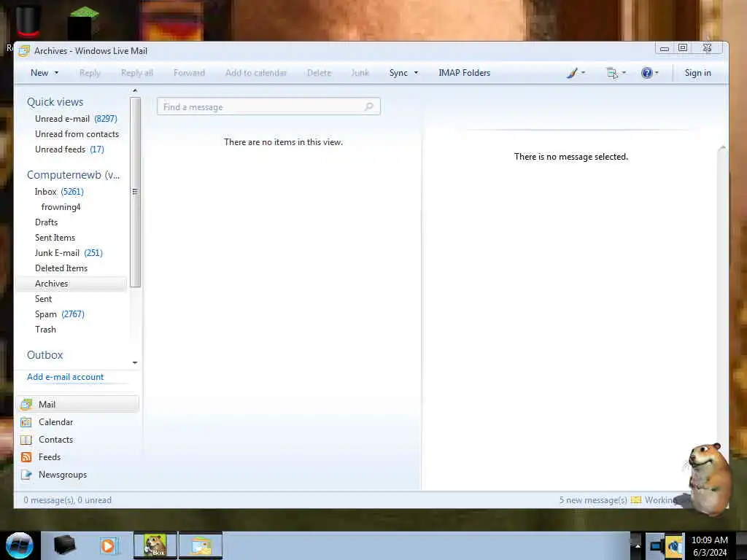Click the New button in toolbar
Screen dimensions: 747x560
click(39, 73)
